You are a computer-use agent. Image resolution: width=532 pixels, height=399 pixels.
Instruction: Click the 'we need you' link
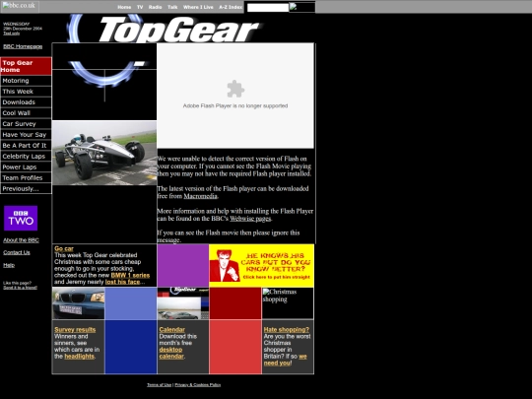coord(286,360)
